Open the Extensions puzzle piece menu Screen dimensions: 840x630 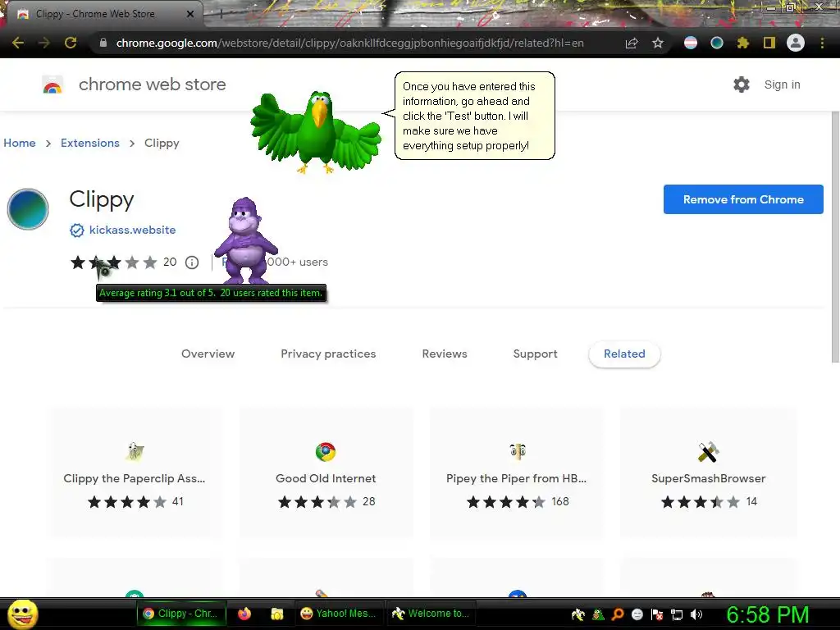[x=742, y=43]
